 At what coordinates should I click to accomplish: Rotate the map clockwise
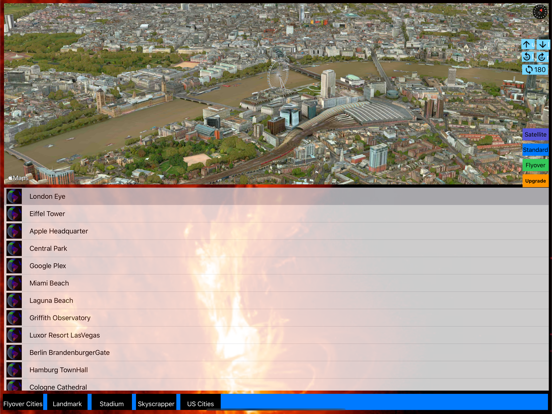tap(542, 57)
